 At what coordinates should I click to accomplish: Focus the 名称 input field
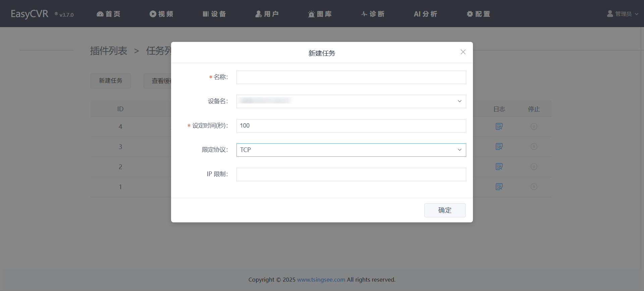[351, 77]
